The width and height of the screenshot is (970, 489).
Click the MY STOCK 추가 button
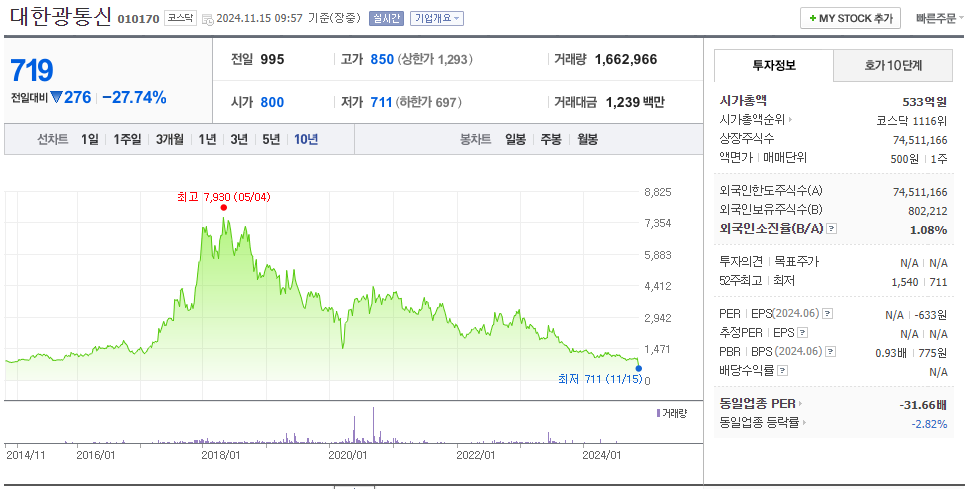pyautogui.click(x=850, y=19)
